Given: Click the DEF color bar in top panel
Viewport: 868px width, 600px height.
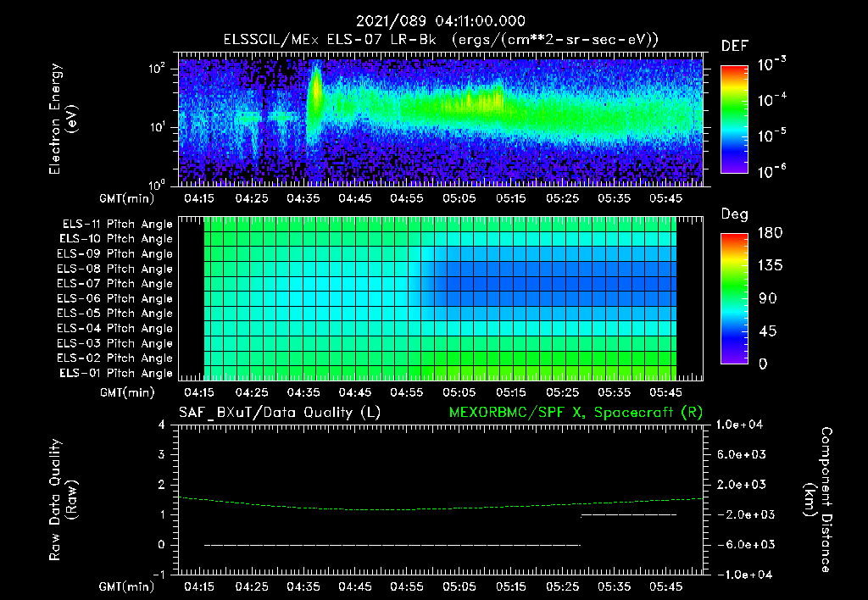Looking at the screenshot, I should click(734, 119).
